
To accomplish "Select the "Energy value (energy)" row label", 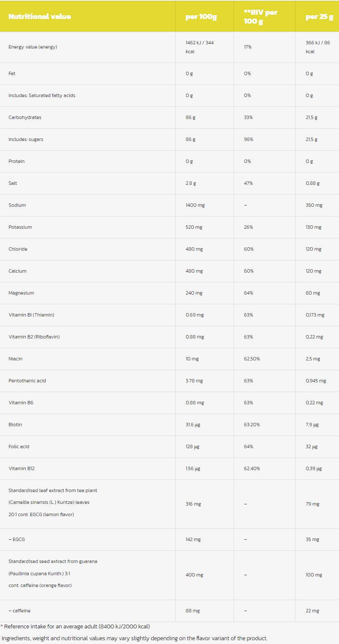I will pos(33,47).
